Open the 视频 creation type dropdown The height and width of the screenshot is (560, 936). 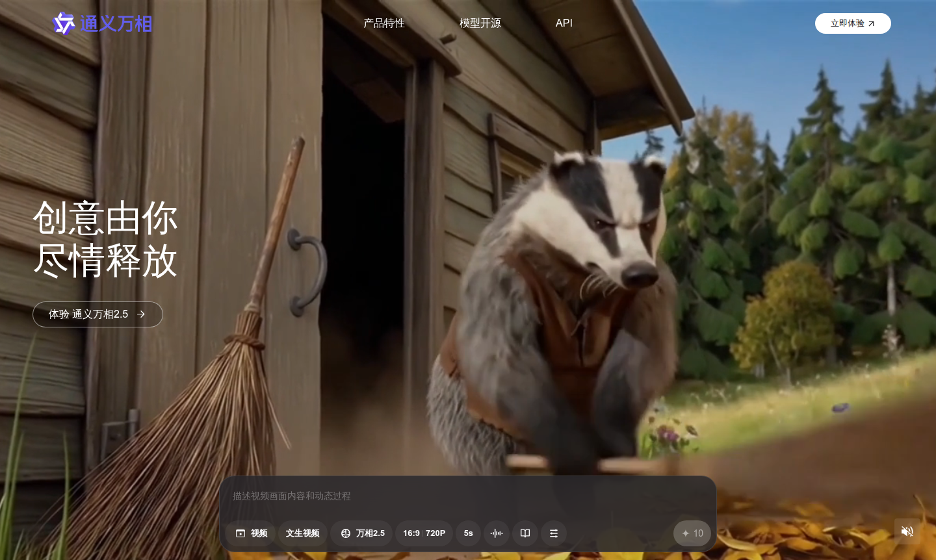coord(251,533)
